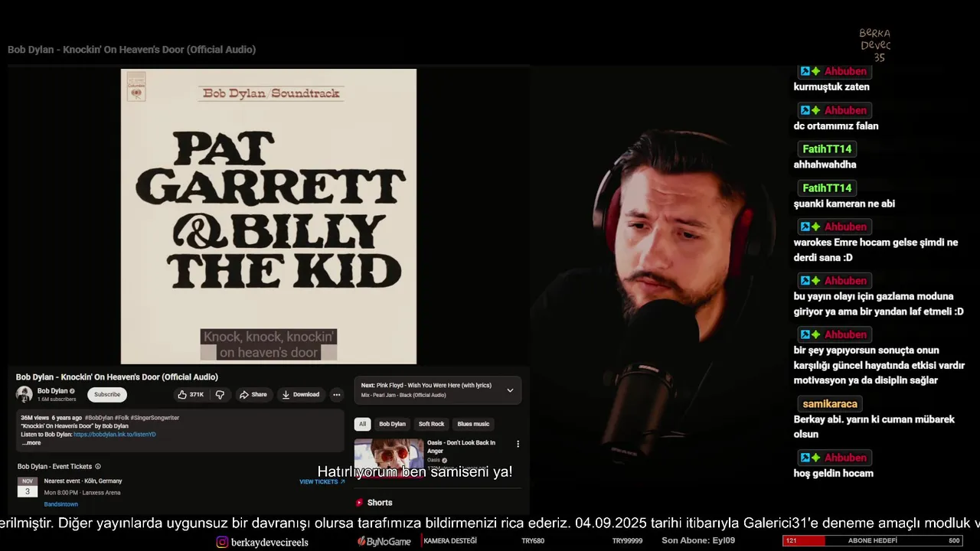980x551 pixels.
Task: Click the Download button
Action: (x=301, y=395)
